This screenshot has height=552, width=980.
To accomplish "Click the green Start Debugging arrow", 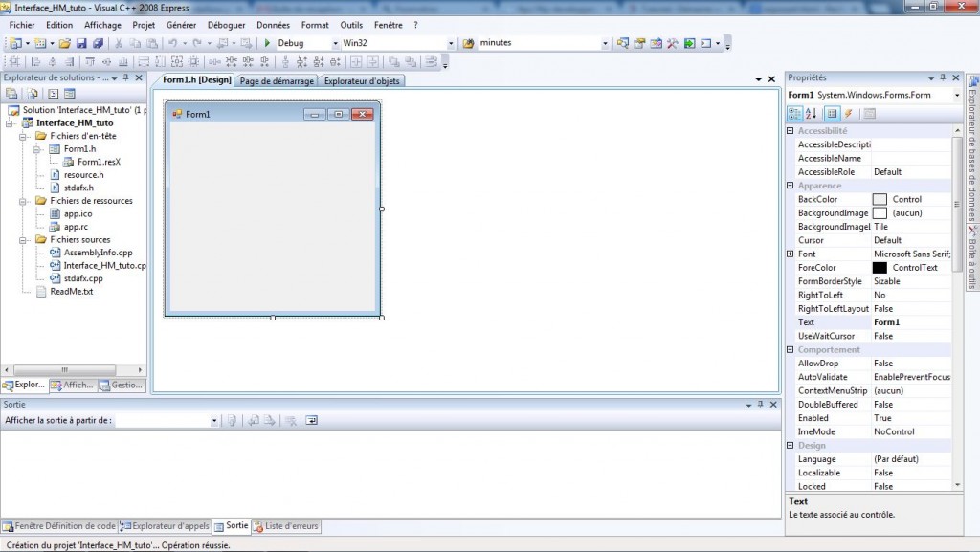I will 268,43.
